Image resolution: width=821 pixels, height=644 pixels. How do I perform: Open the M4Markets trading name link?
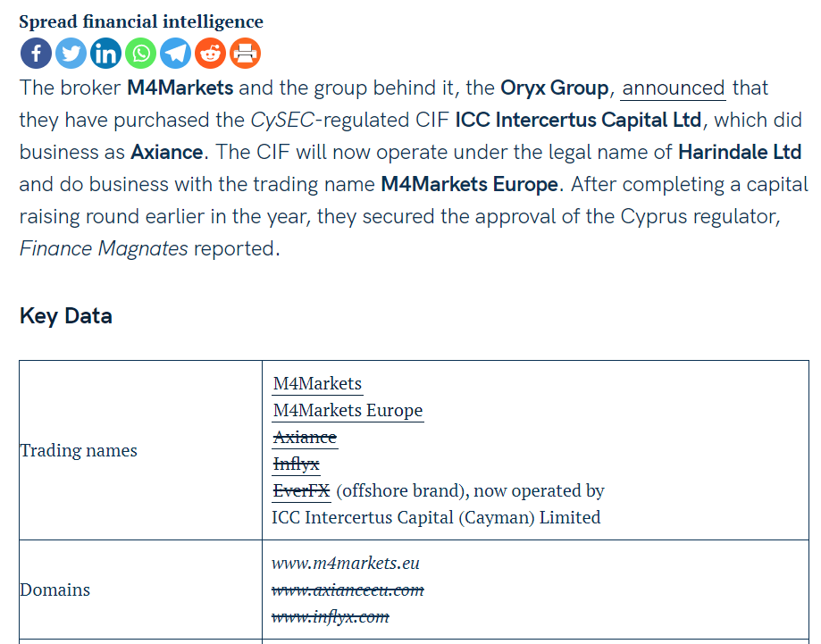(x=317, y=384)
